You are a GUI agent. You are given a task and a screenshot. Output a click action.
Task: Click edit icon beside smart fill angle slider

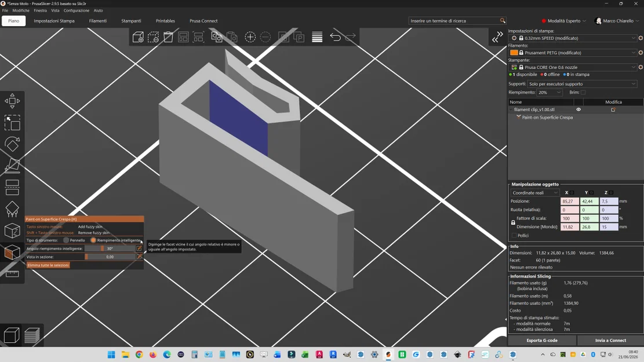pyautogui.click(x=139, y=248)
